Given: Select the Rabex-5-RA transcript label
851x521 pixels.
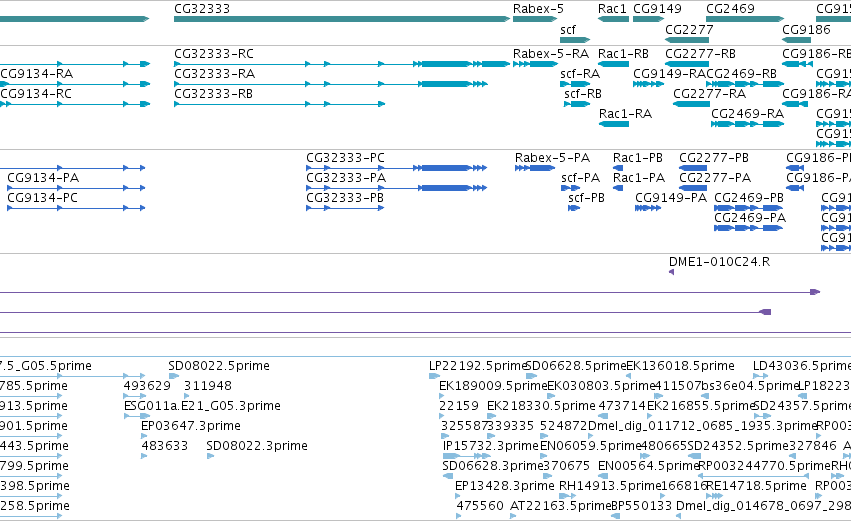Looking at the screenshot, I should click(x=551, y=54).
